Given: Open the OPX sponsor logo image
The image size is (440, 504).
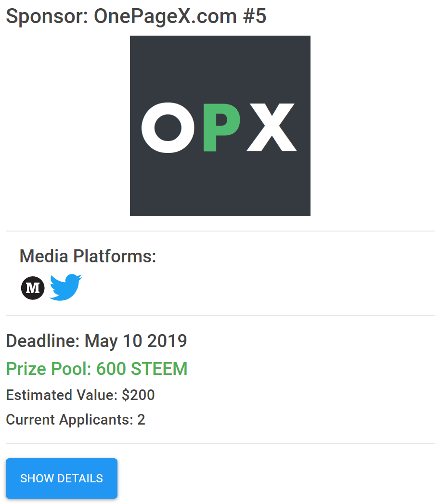Looking at the screenshot, I should 220,126.
